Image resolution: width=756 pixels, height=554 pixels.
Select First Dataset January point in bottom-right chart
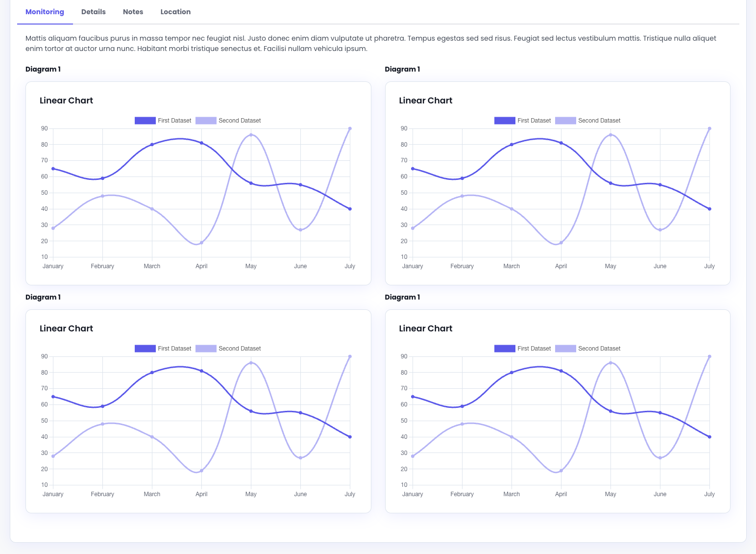[413, 397]
